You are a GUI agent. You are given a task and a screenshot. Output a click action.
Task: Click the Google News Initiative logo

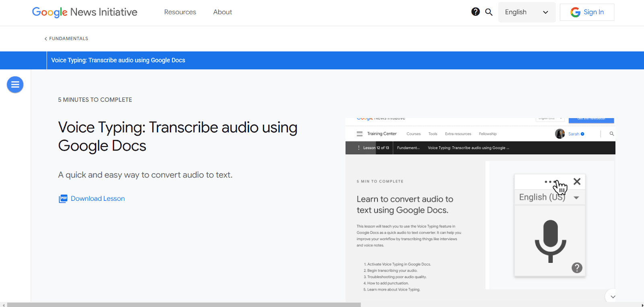[x=85, y=12]
